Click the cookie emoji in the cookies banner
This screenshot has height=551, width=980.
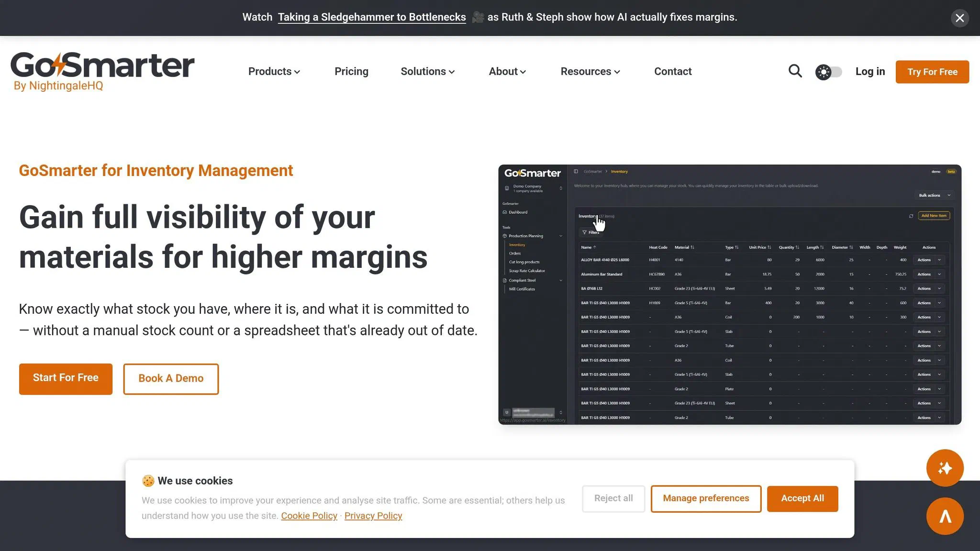pos(148,481)
